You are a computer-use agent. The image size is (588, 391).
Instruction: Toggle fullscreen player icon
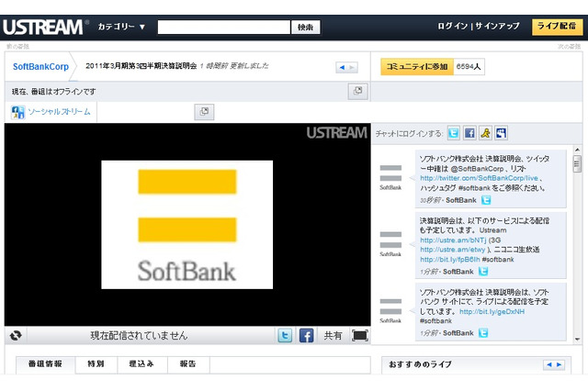[x=360, y=335]
